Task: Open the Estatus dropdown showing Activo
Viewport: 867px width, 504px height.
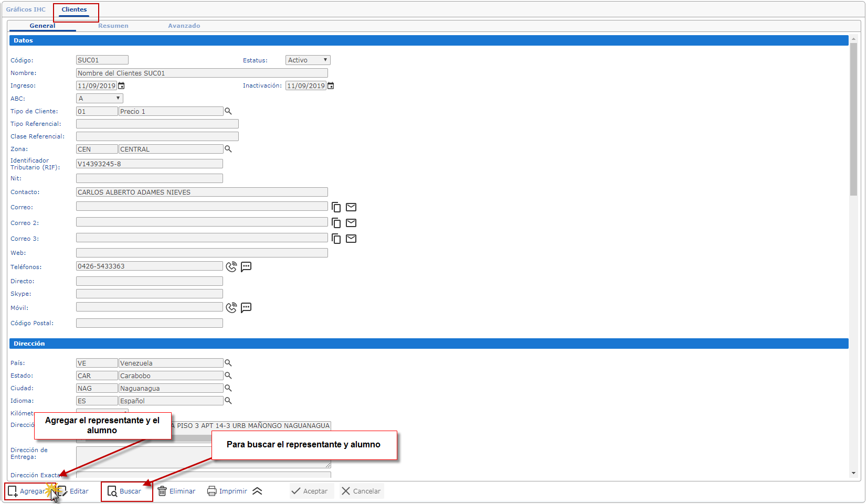Action: pos(308,60)
